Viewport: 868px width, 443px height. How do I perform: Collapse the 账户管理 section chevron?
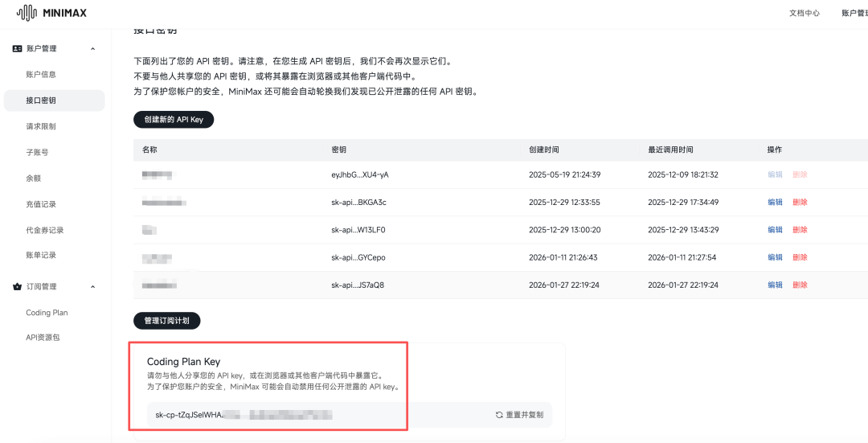[x=93, y=49]
